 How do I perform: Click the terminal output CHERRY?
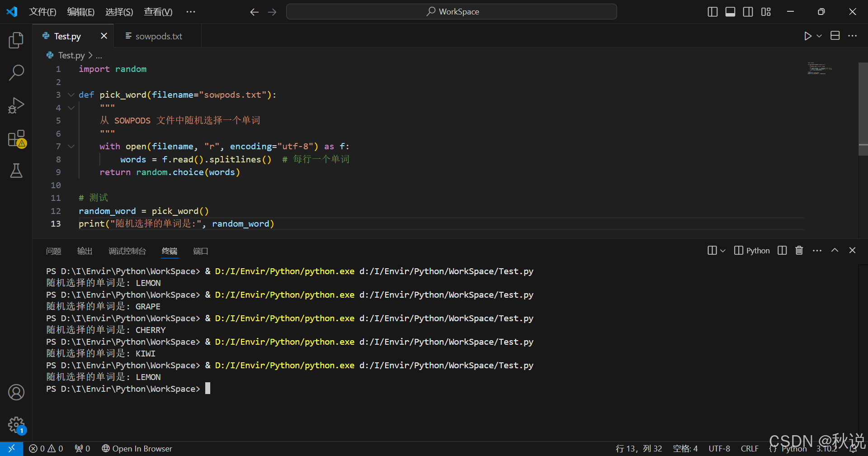151,330
